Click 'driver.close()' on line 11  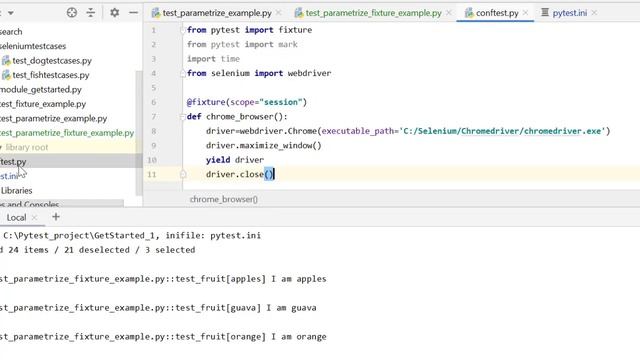[x=240, y=175]
